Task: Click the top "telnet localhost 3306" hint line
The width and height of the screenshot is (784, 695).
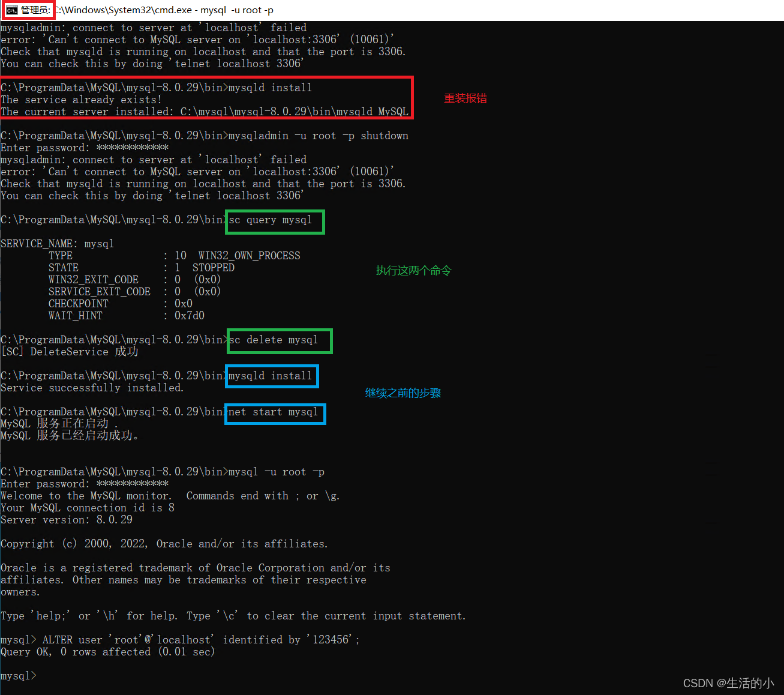Action: (152, 64)
